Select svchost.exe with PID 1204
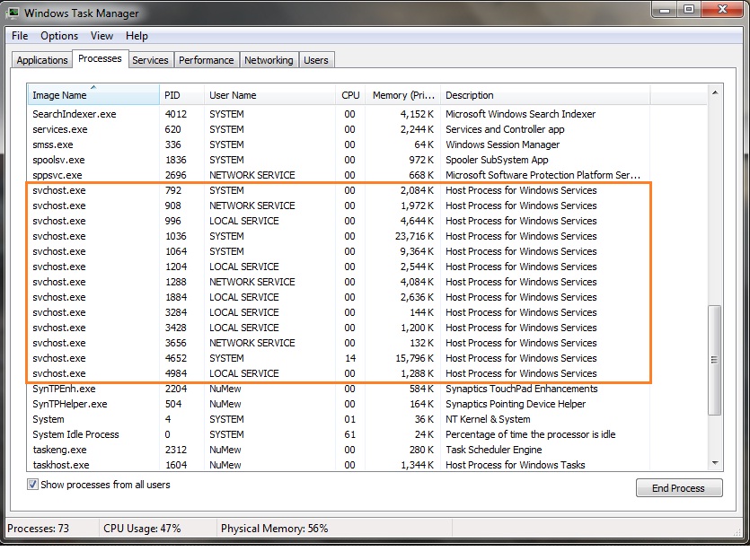 pos(339,267)
